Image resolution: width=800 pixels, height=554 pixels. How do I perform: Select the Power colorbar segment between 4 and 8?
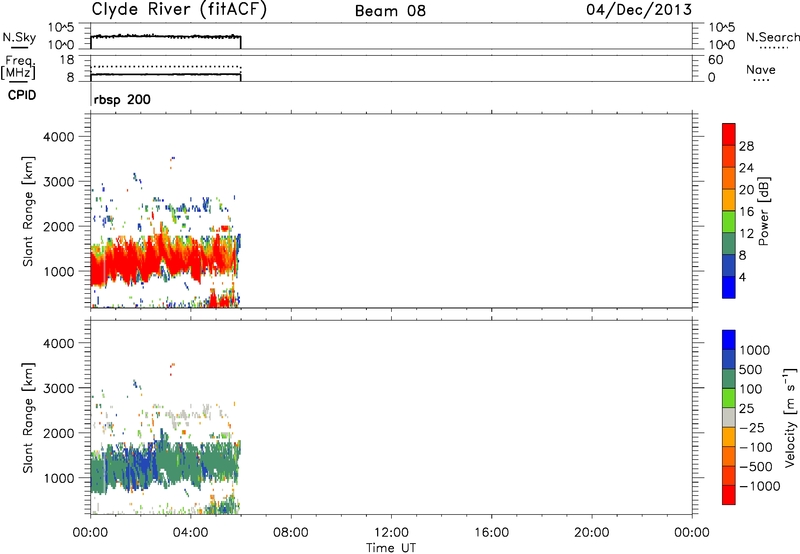coord(729,266)
